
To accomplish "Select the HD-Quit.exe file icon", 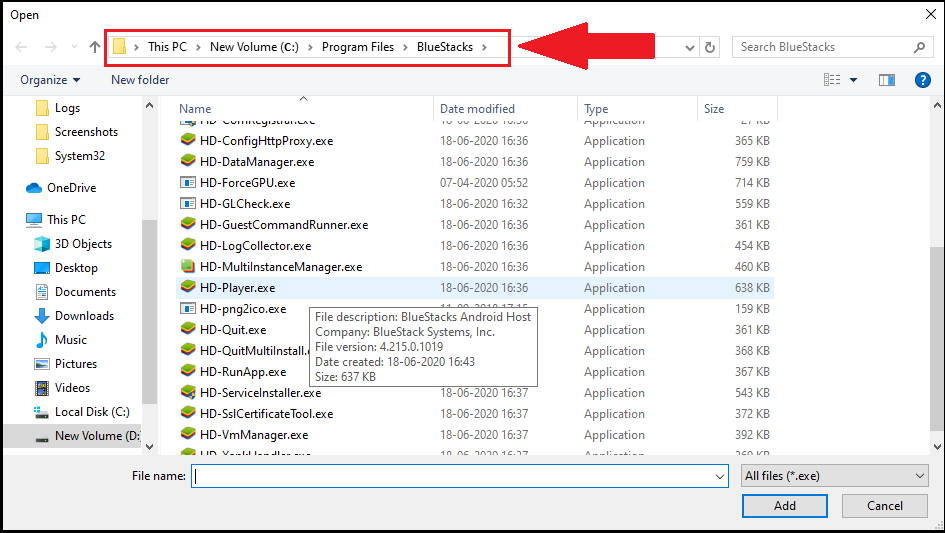I will coord(188,330).
